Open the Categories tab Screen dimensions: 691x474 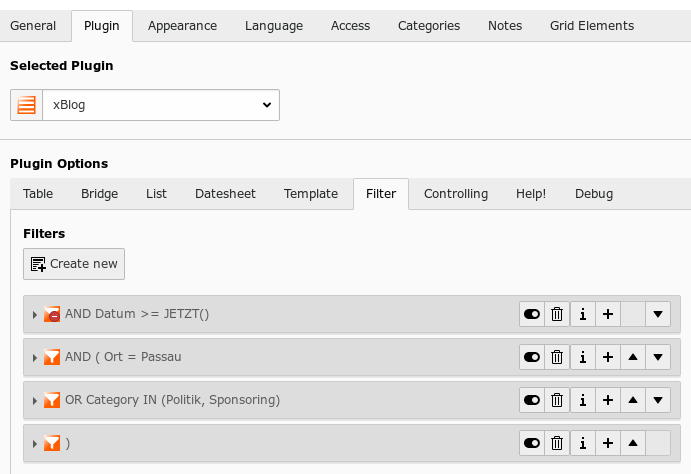[429, 26]
